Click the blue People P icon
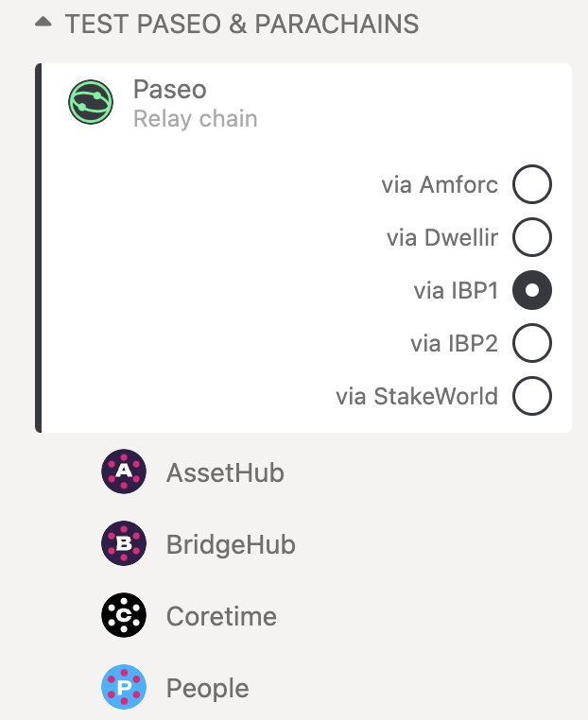The image size is (588, 720). click(x=124, y=687)
